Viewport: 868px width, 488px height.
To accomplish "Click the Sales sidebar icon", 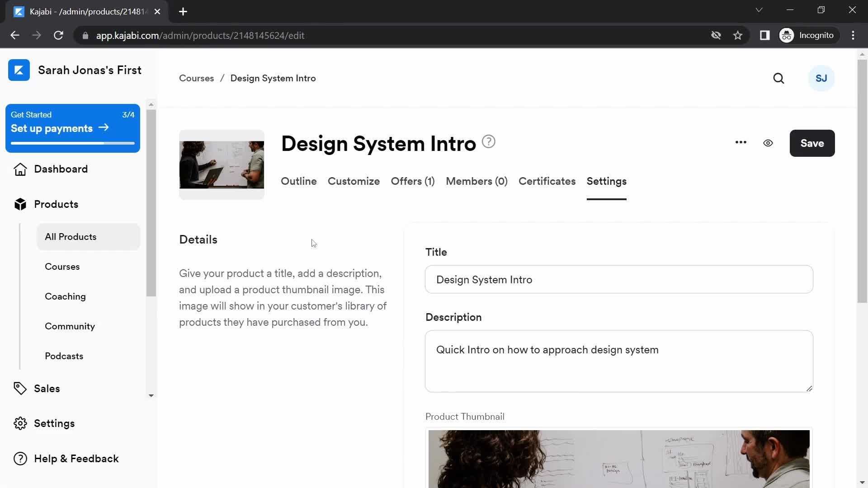I will click(20, 388).
